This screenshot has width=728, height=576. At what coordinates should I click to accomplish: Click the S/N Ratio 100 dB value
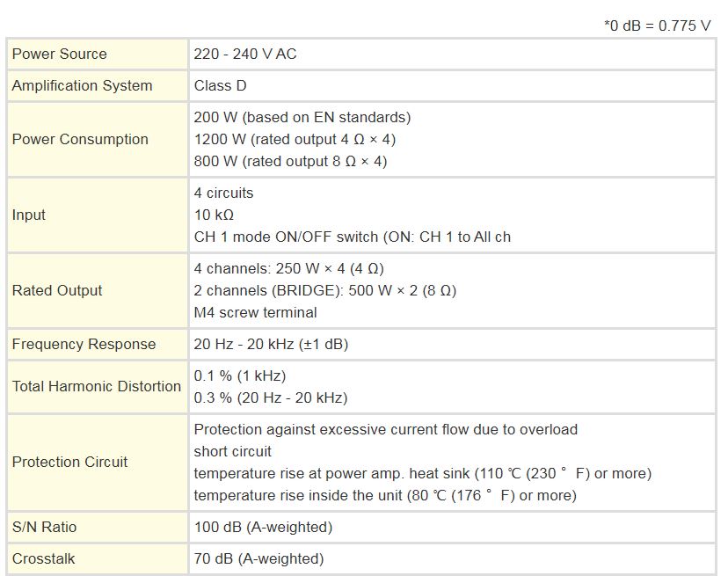tap(263, 527)
